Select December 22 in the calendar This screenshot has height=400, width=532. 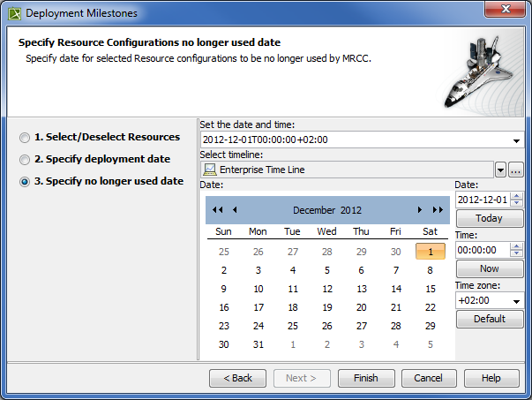tap(431, 307)
